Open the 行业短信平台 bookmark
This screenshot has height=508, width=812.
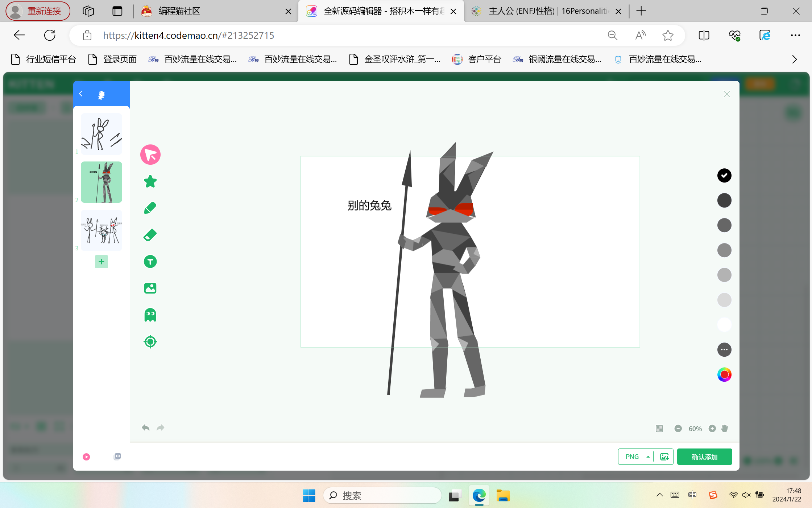pyautogui.click(x=44, y=59)
